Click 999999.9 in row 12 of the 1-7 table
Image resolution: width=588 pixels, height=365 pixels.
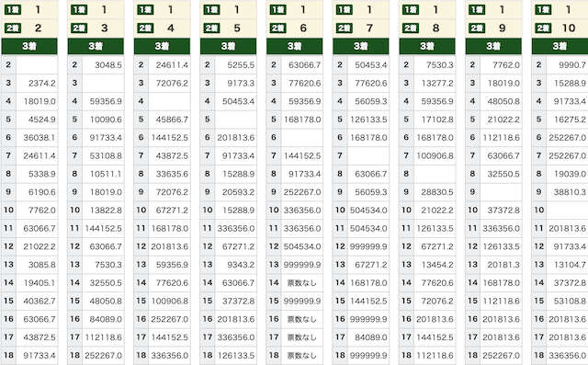coord(368,246)
